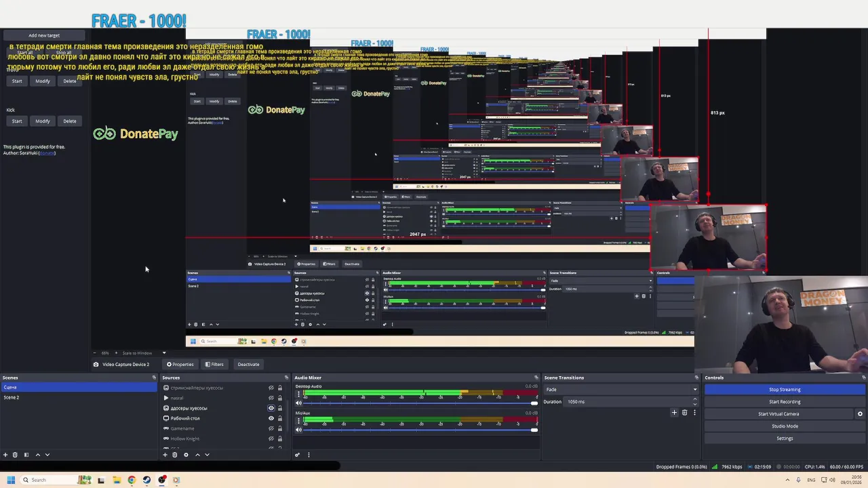Undock the Scene Transitions panel icon
This screenshot has width=868, height=488.
(696, 378)
